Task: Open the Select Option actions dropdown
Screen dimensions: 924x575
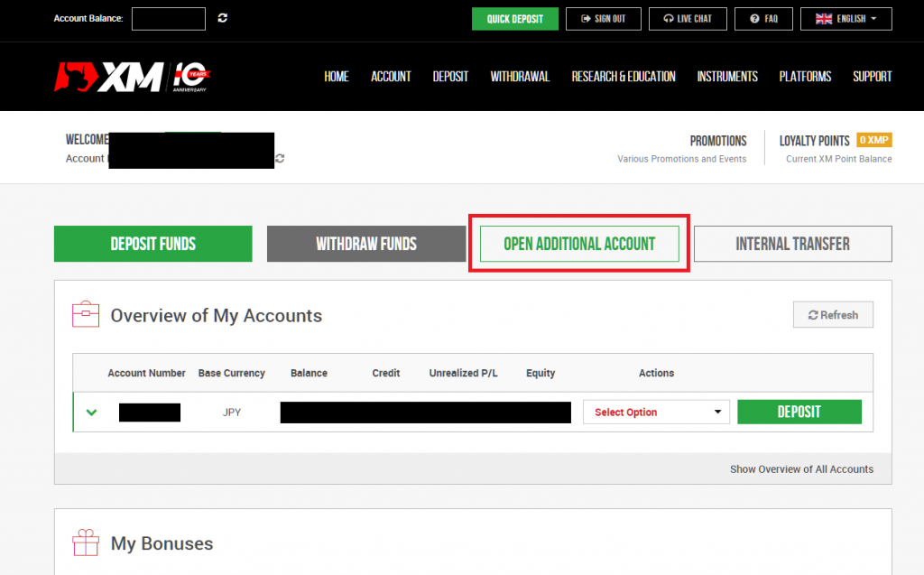Action: click(x=656, y=413)
